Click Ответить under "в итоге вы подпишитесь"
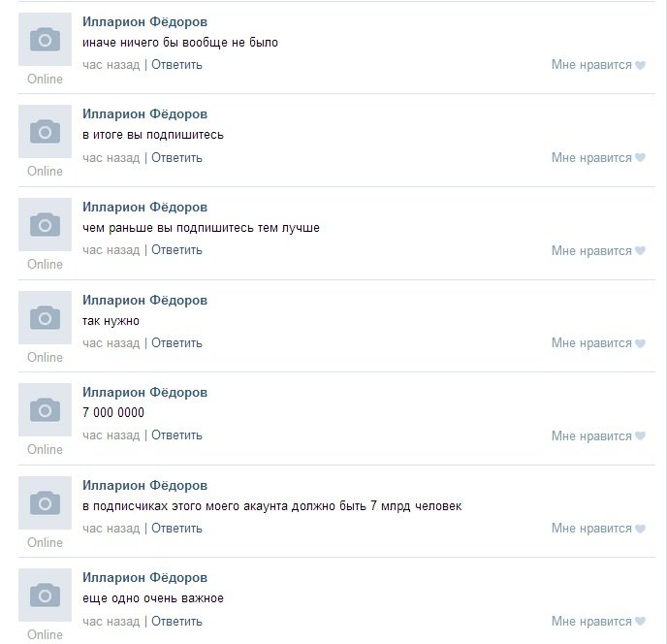Image resolution: width=667 pixels, height=644 pixels. click(176, 157)
